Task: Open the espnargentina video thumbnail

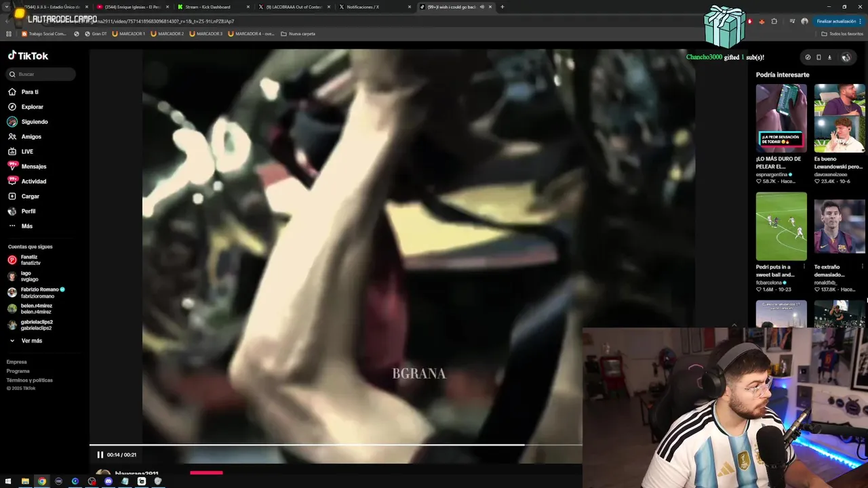Action: (x=781, y=118)
